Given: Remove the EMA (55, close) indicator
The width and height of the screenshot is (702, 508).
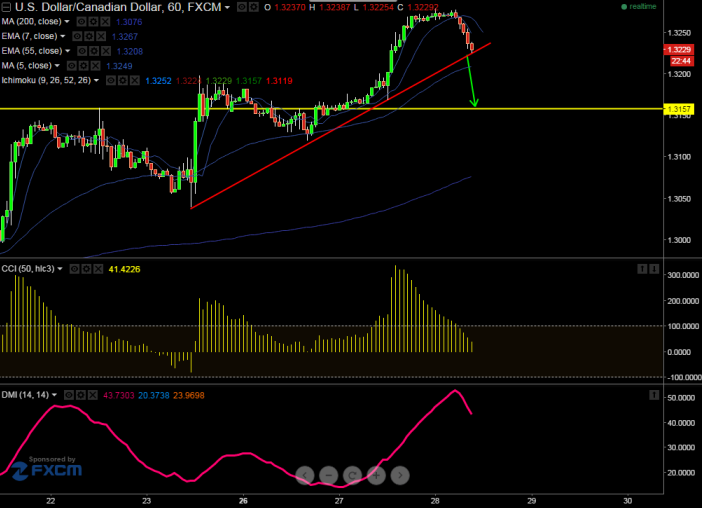Looking at the screenshot, I should click(106, 51).
